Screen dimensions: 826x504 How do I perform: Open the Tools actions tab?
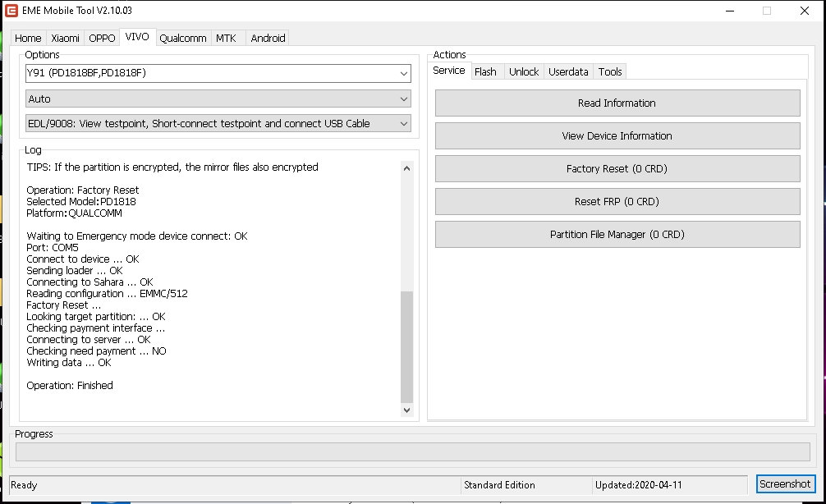tap(610, 71)
